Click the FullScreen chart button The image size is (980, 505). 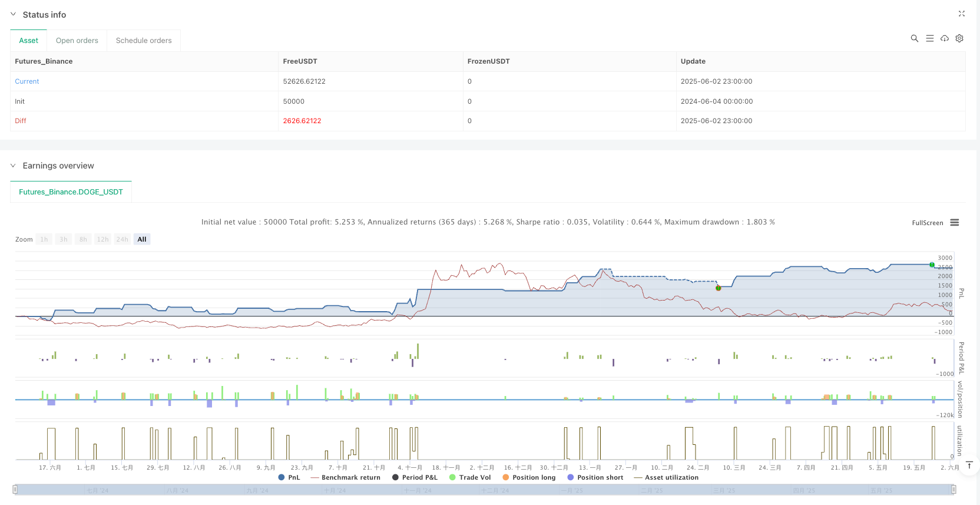click(x=927, y=223)
